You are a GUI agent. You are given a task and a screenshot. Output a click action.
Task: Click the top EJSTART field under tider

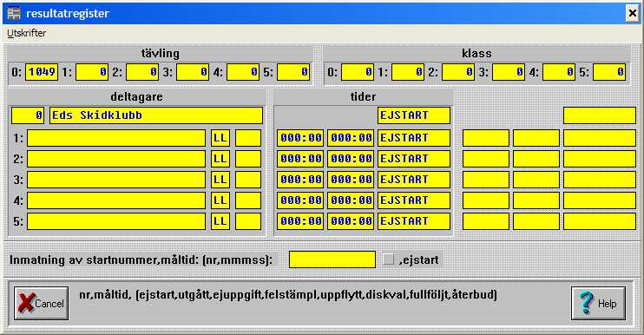pyautogui.click(x=414, y=115)
